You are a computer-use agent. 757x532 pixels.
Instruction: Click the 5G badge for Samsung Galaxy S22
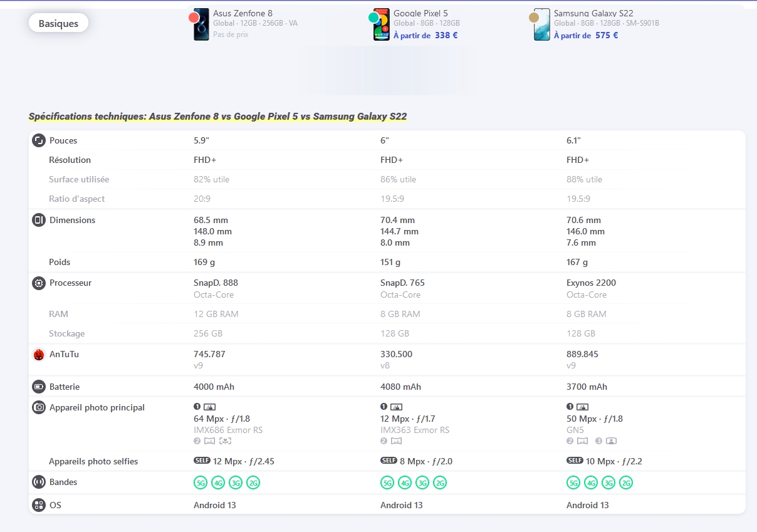(573, 482)
